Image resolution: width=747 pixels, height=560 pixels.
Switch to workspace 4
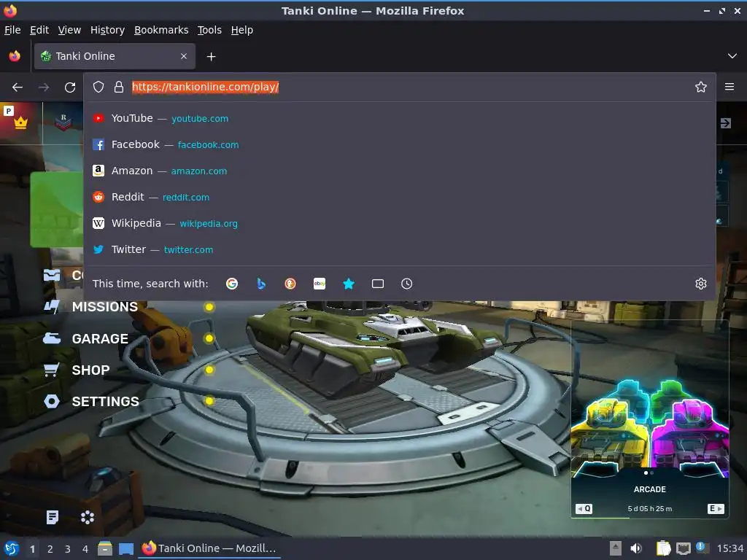[85, 549]
